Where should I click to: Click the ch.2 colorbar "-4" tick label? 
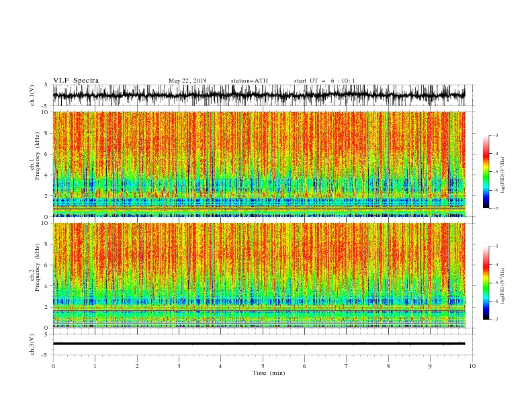(496, 265)
